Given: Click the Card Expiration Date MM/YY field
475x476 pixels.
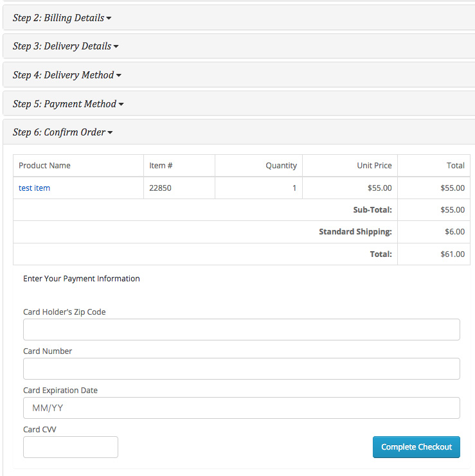Looking at the screenshot, I should [242, 408].
